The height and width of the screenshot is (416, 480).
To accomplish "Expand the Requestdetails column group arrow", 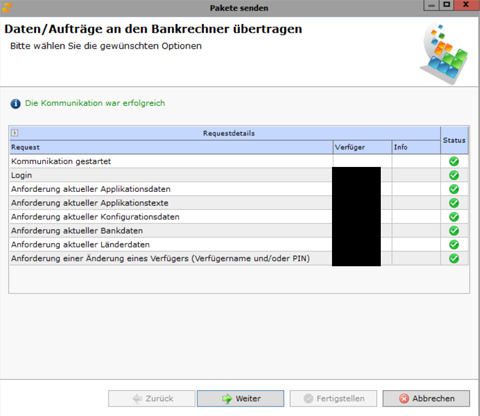I will click(14, 133).
